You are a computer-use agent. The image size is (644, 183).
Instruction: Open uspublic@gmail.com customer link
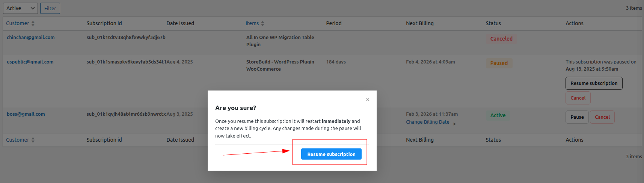[x=30, y=62]
